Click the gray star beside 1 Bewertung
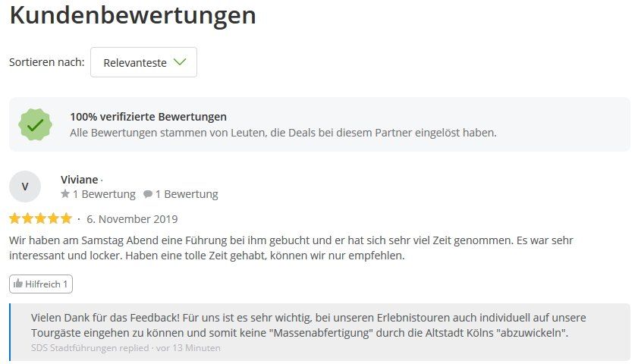 click(65, 194)
